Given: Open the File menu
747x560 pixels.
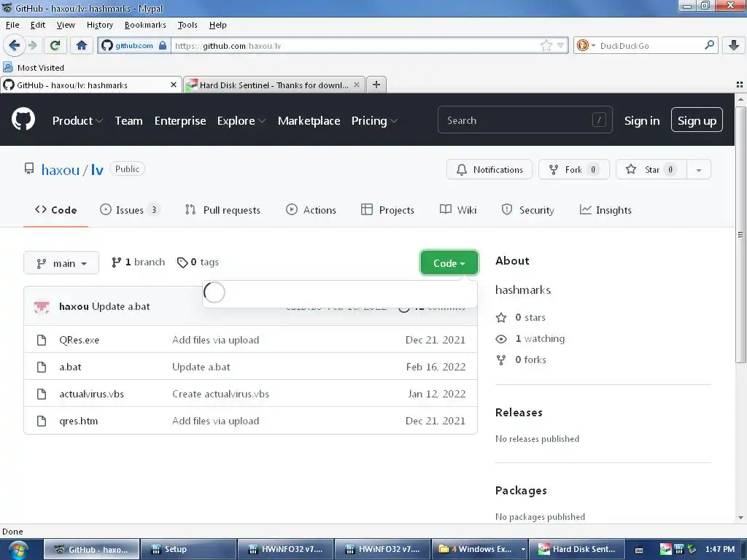Looking at the screenshot, I should [x=12, y=25].
